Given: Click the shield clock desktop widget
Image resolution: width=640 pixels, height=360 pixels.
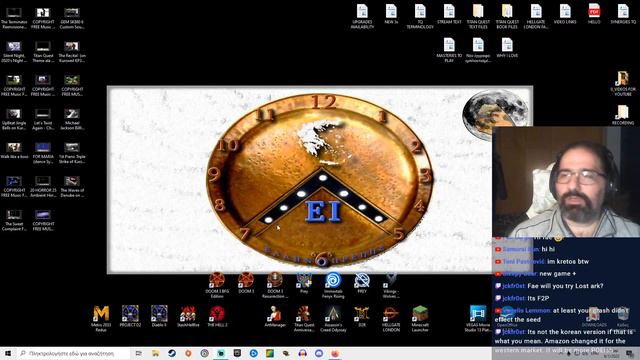Looking at the screenshot, I should pos(321,180).
